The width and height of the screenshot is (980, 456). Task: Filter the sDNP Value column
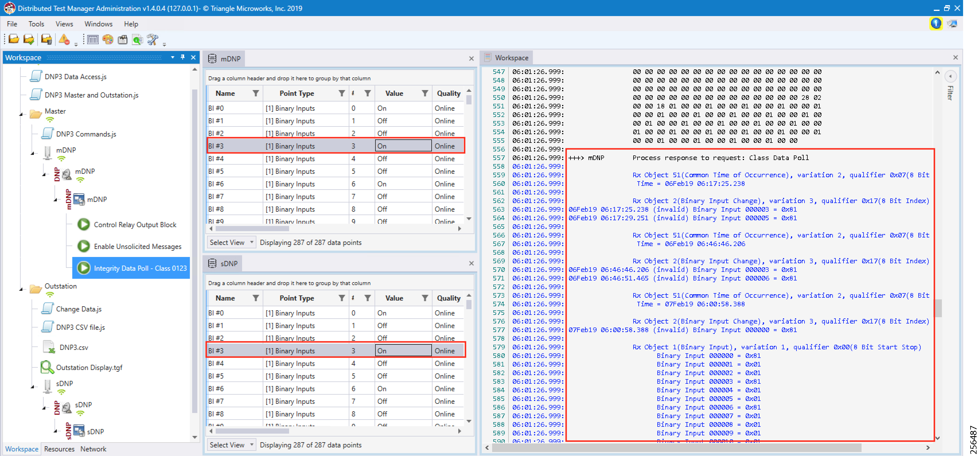point(425,298)
